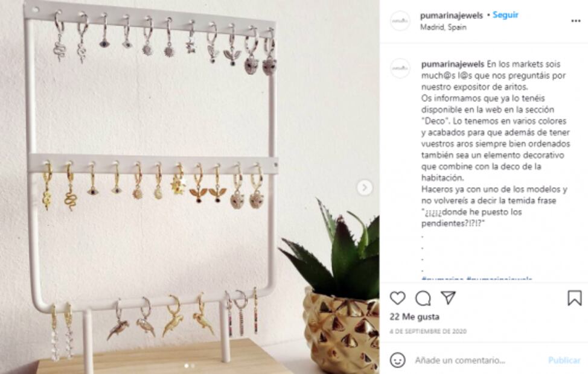This screenshot has width=588, height=374.
Task: Open pumarinajewels username in header
Action: click(x=451, y=15)
